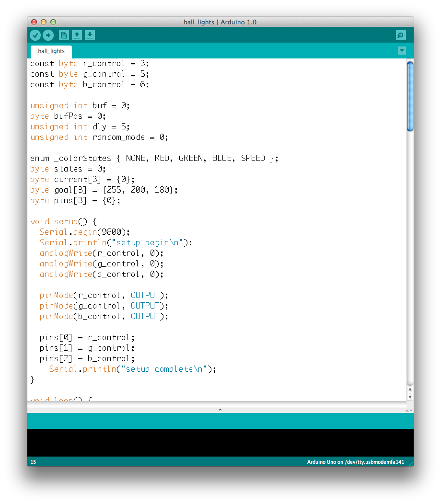Click the line 'const byte g_control = 5;'
The width and height of the screenshot is (441, 504).
pos(90,74)
